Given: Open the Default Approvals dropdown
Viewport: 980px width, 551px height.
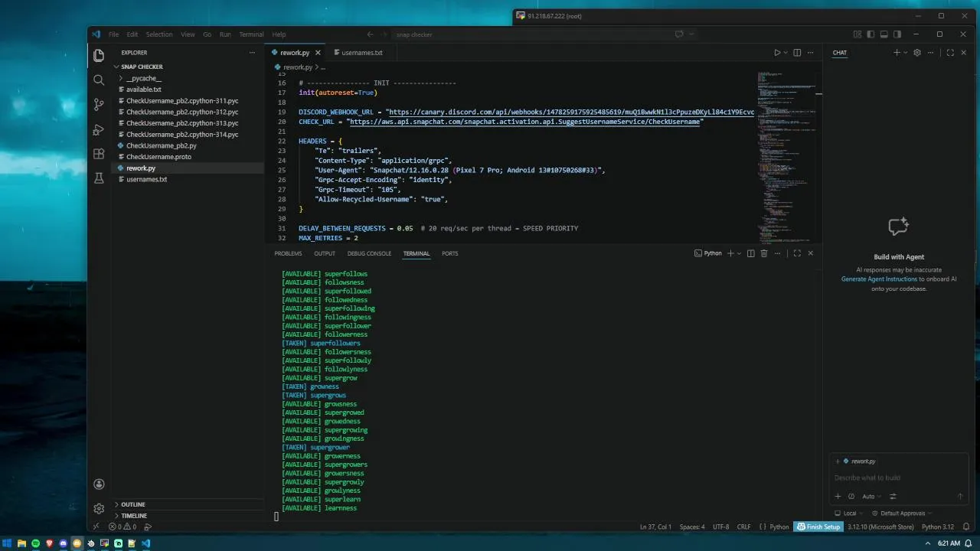Looking at the screenshot, I should pos(903,514).
